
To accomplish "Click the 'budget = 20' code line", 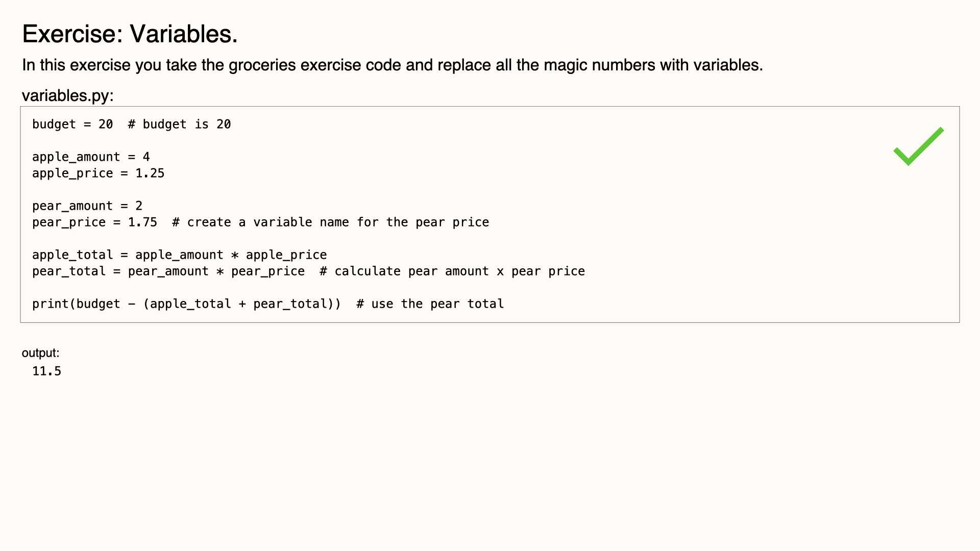I will point(72,124).
